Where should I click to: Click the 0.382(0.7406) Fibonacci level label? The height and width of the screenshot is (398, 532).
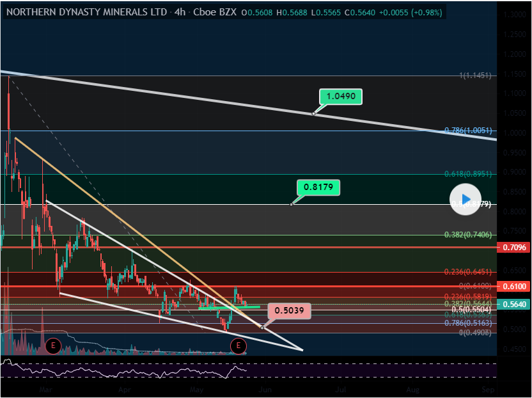pos(468,235)
